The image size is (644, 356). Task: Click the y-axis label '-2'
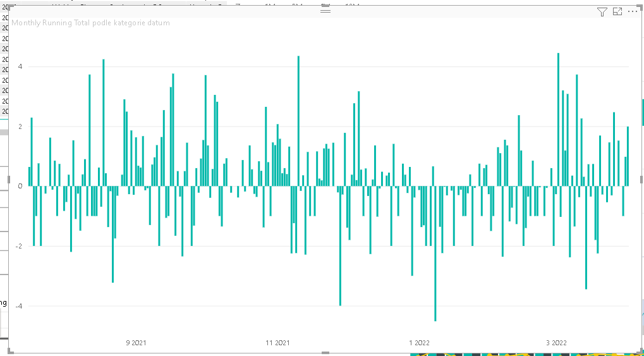click(19, 246)
